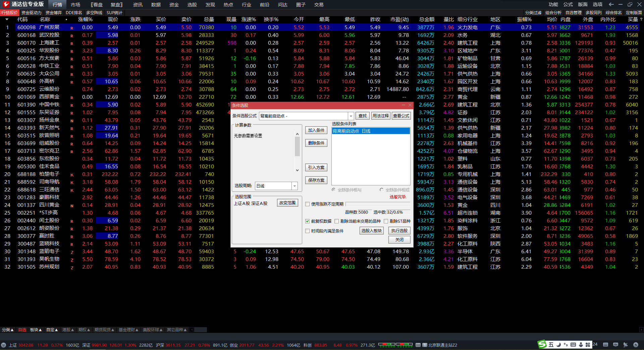644x350 pixels.
Task: Click the keyboard icon in status bar
Action: [605, 345]
